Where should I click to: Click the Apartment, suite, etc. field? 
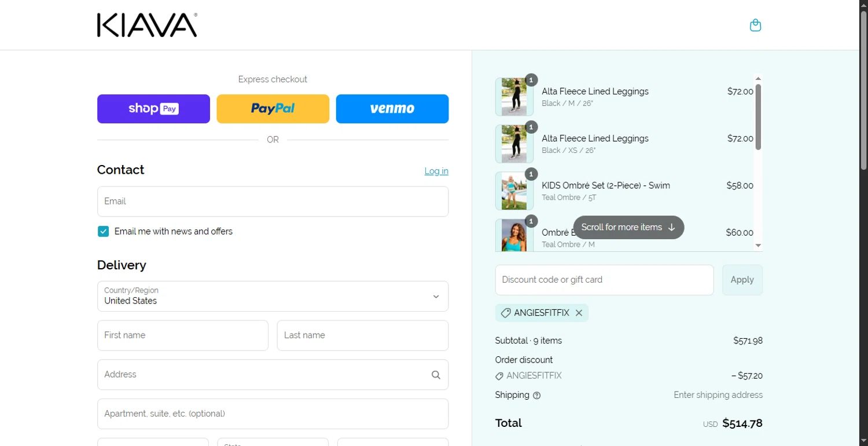pos(273,414)
